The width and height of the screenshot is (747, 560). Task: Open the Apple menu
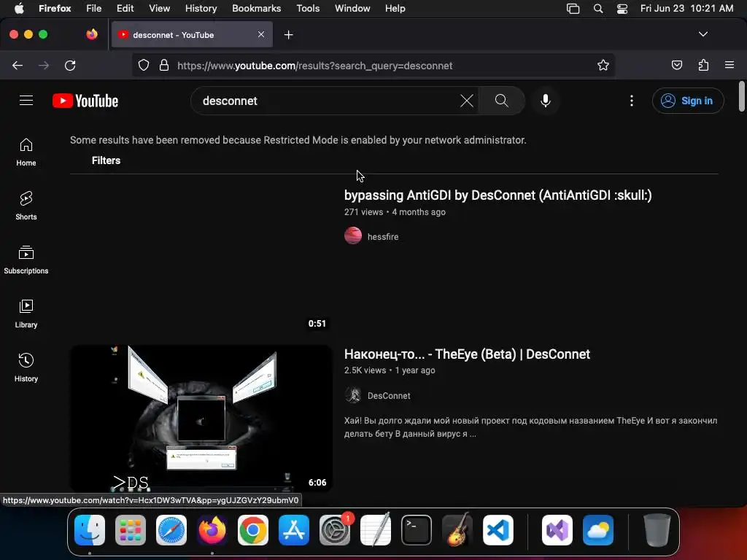(19, 9)
